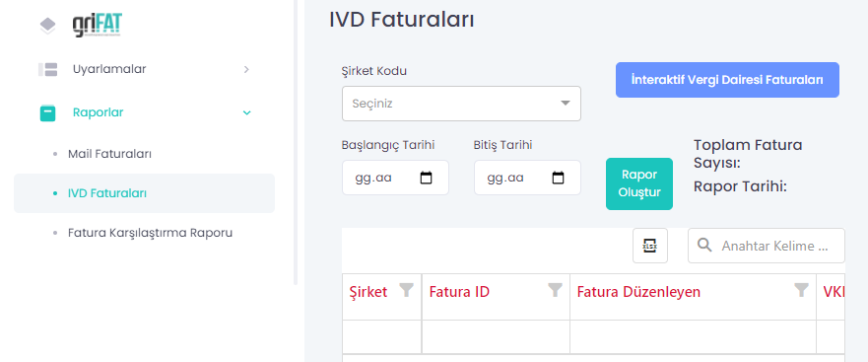Open calendar picker for Bitiş Tarihi
Image resolution: width=868 pixels, height=362 pixels.
pos(558,178)
